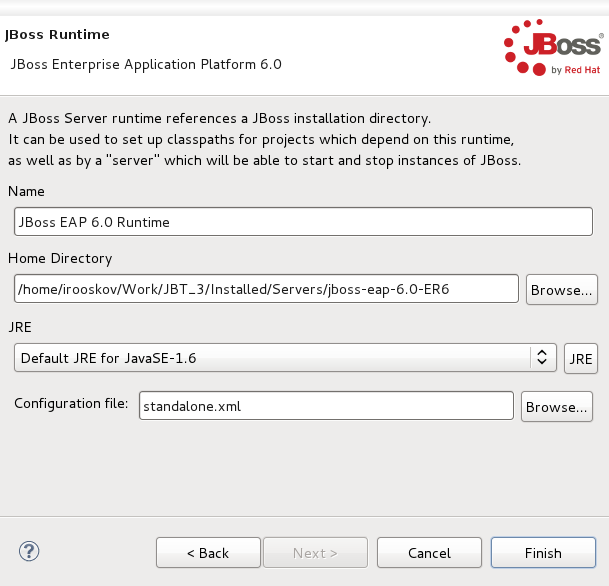Screen dimensions: 609x586
Task: Cancel the JBoss Runtime wizard
Action: pos(429,553)
